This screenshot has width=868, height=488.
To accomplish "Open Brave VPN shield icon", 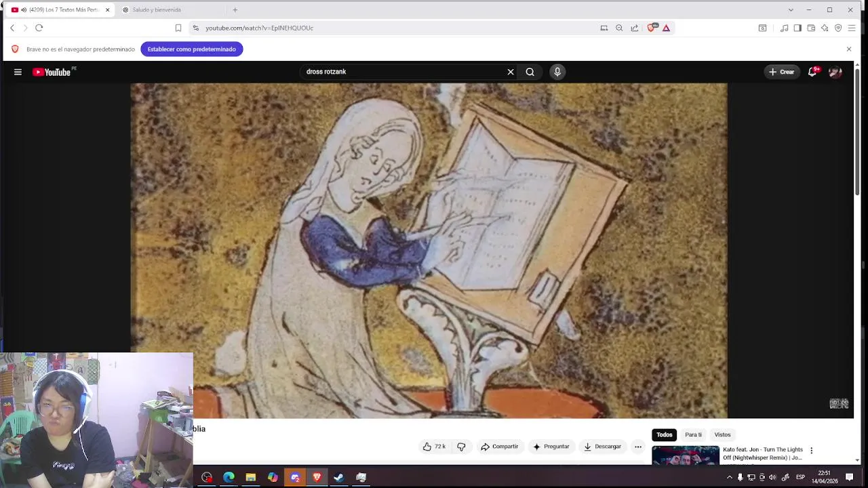I will click(838, 28).
